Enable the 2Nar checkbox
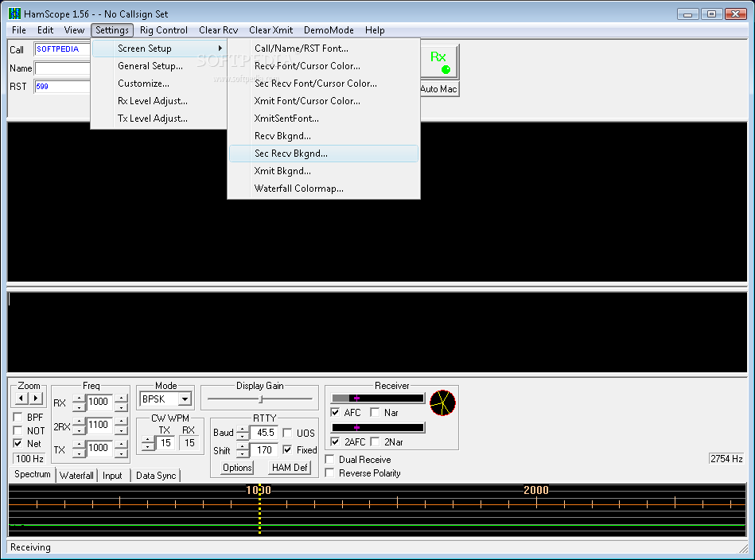This screenshot has width=755, height=560. click(x=375, y=441)
